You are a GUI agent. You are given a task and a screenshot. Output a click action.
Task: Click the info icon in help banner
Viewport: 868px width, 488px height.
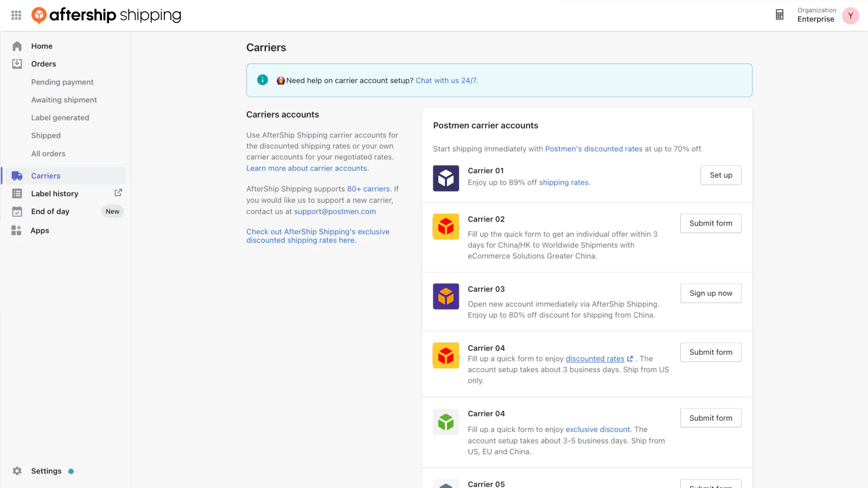(263, 80)
